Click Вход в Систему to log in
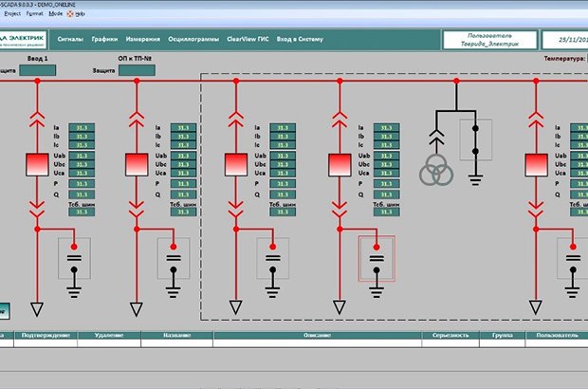The height and width of the screenshot is (389, 588). click(300, 39)
